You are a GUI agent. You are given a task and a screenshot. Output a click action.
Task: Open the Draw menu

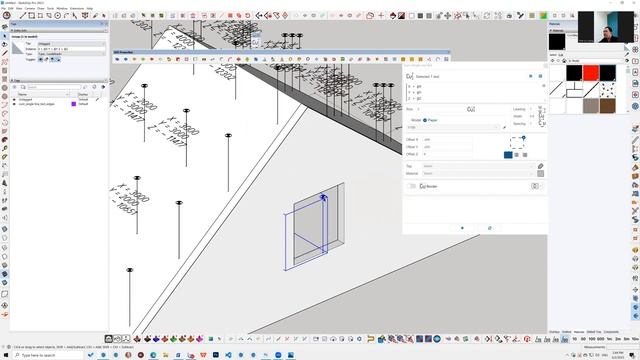click(41, 8)
